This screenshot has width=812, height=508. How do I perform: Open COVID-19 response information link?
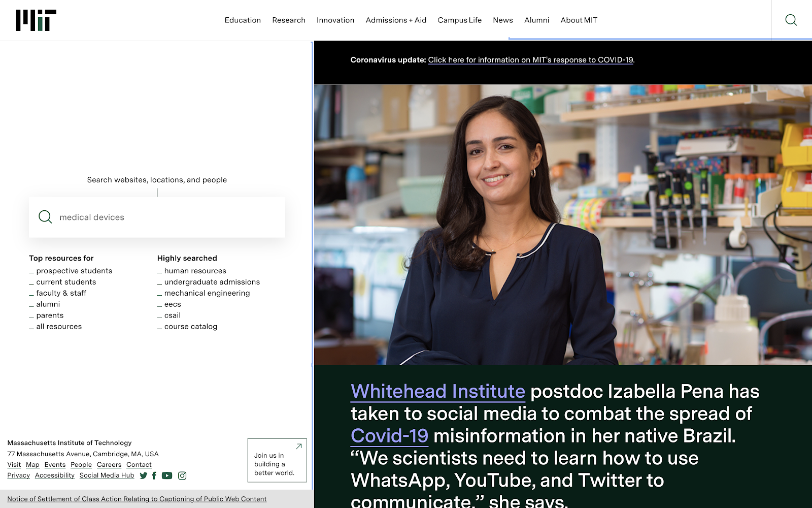point(530,60)
